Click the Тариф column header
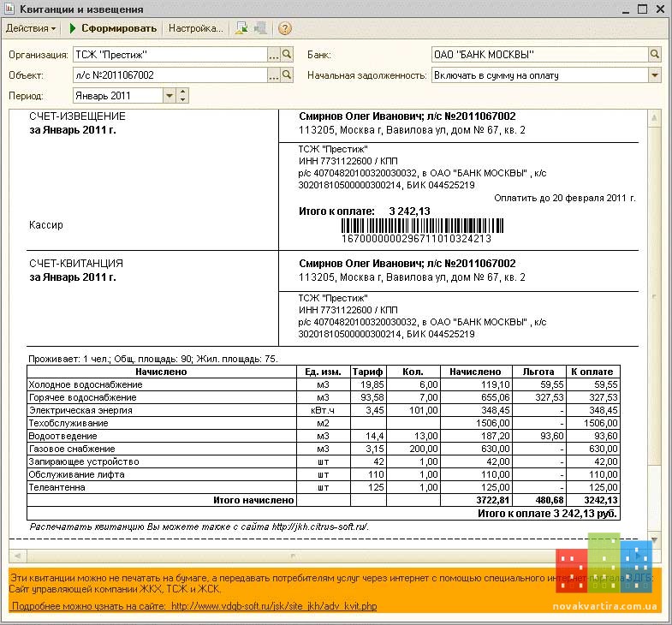This screenshot has width=672, height=625. click(x=368, y=372)
